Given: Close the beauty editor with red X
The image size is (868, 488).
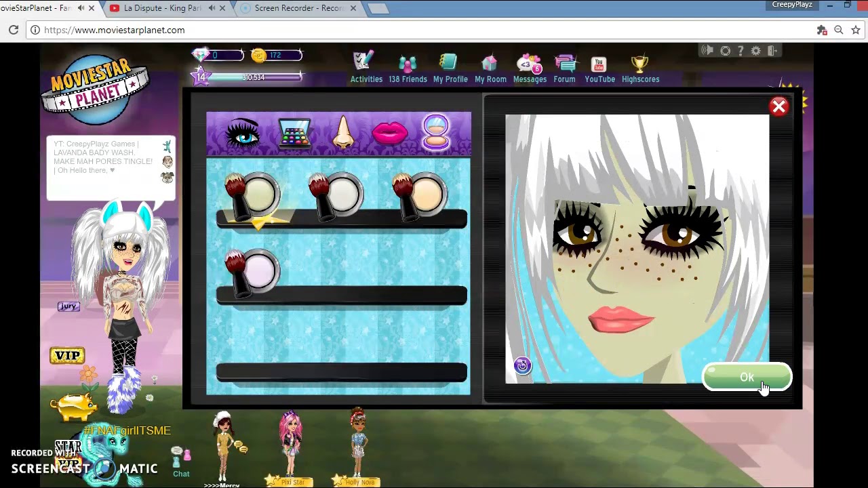Looking at the screenshot, I should [778, 106].
